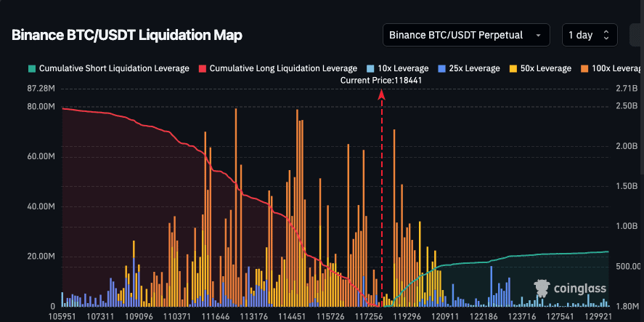Screen dimensions: 644x322
Task: Click the orange 100x leverage swatch
Action: pos(585,68)
